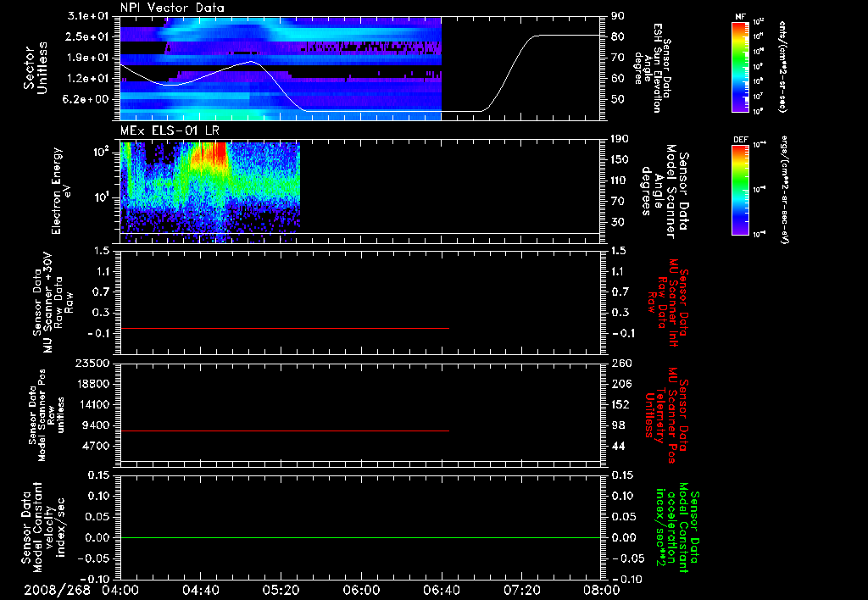Viewport: 868px width, 600px height.
Task: Click the 'cnts/(cm**2-sr-sec)' units label
Action: click(x=782, y=67)
